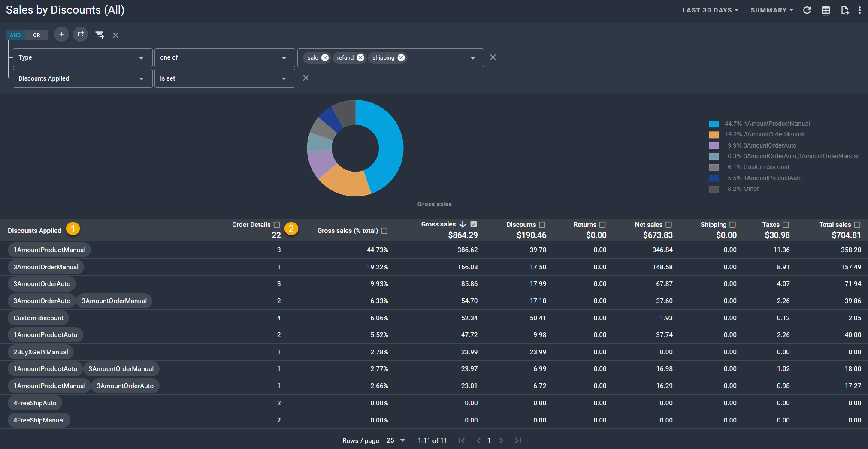Click the orange 3AmountOrderManual legend swatch
Viewport: 868px width, 449px height.
[x=714, y=135]
